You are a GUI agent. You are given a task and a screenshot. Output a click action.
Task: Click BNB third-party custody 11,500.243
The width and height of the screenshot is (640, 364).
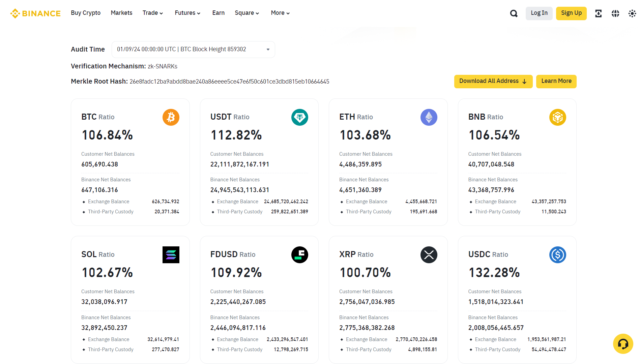554,212
